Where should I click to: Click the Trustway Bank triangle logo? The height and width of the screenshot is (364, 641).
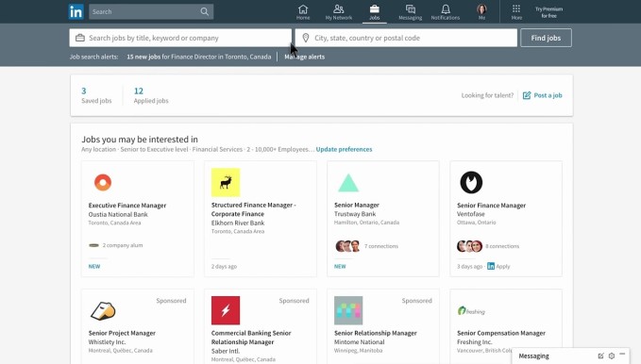(348, 183)
